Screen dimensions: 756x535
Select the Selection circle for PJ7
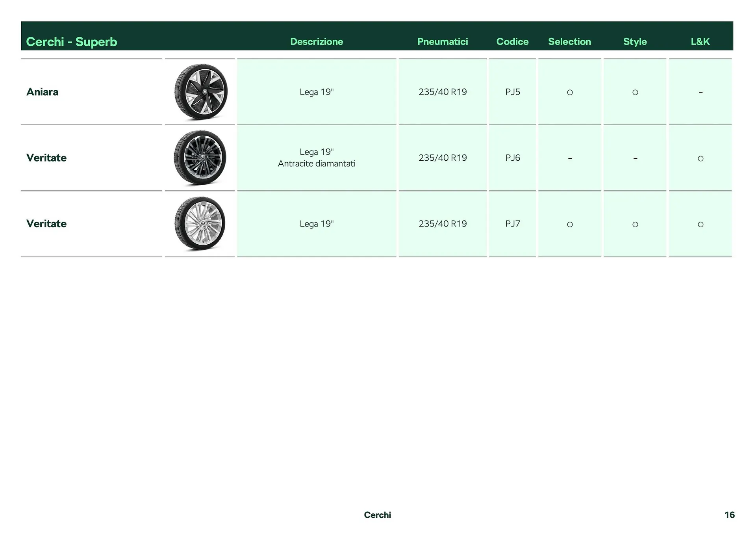tap(569, 224)
